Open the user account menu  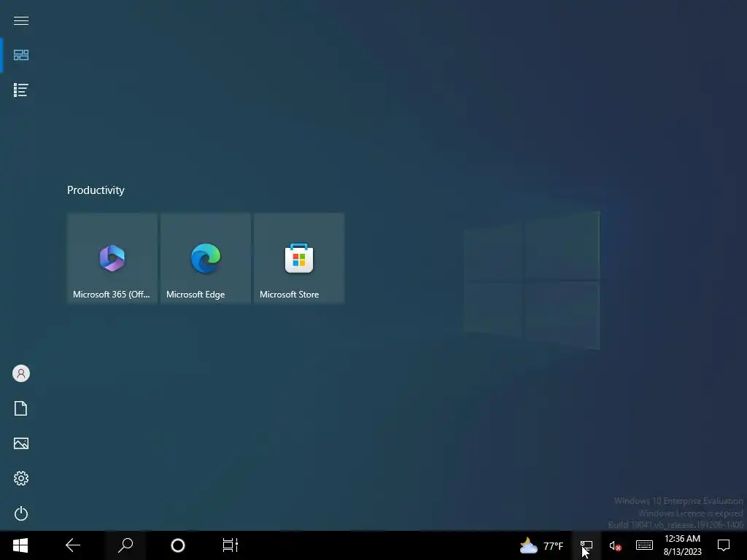pos(21,373)
